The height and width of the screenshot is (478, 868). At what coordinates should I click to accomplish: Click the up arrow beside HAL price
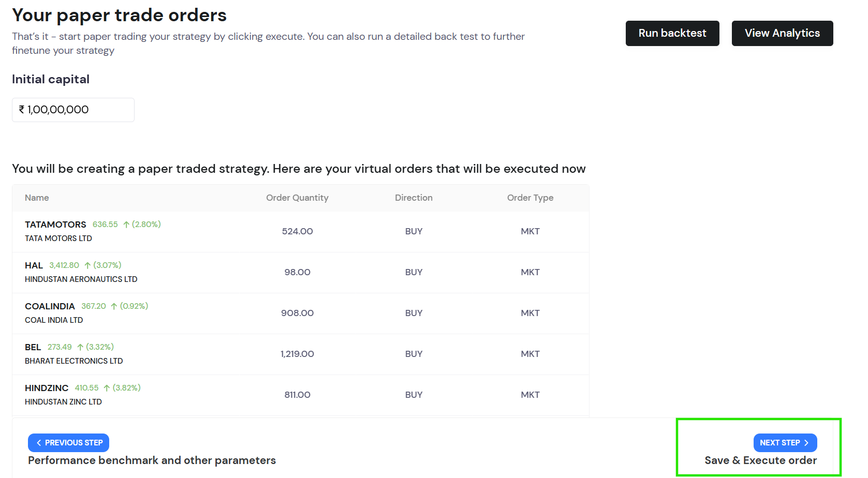tap(87, 265)
